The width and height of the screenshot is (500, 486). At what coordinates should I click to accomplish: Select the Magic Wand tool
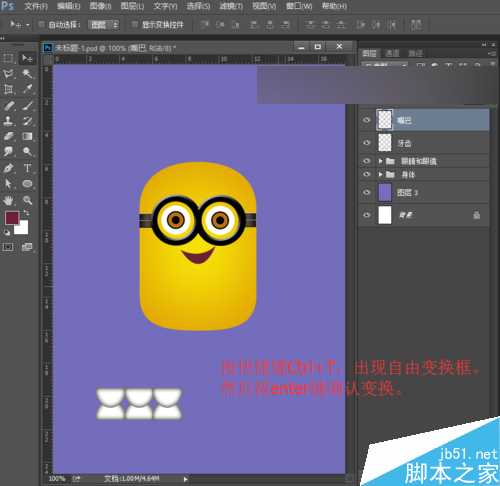coord(27,74)
